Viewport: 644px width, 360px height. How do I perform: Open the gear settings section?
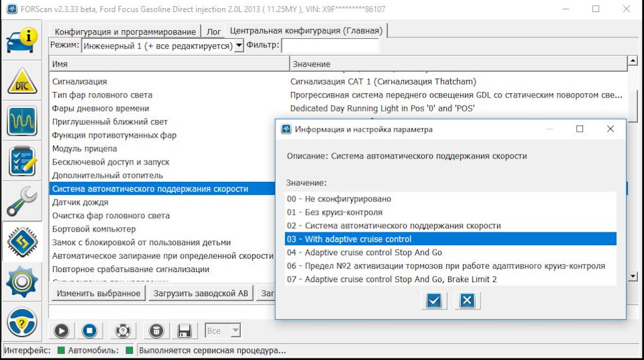pyautogui.click(x=21, y=282)
